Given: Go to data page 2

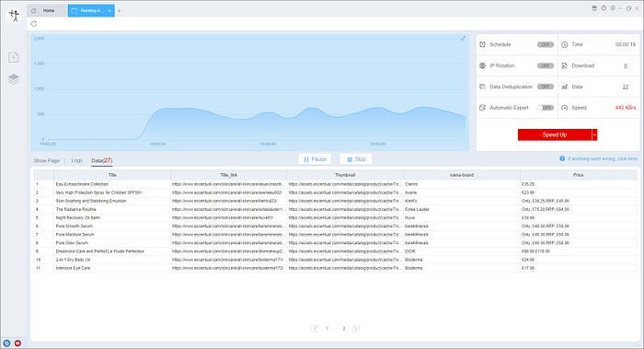Looking at the screenshot, I should pyautogui.click(x=344, y=328).
